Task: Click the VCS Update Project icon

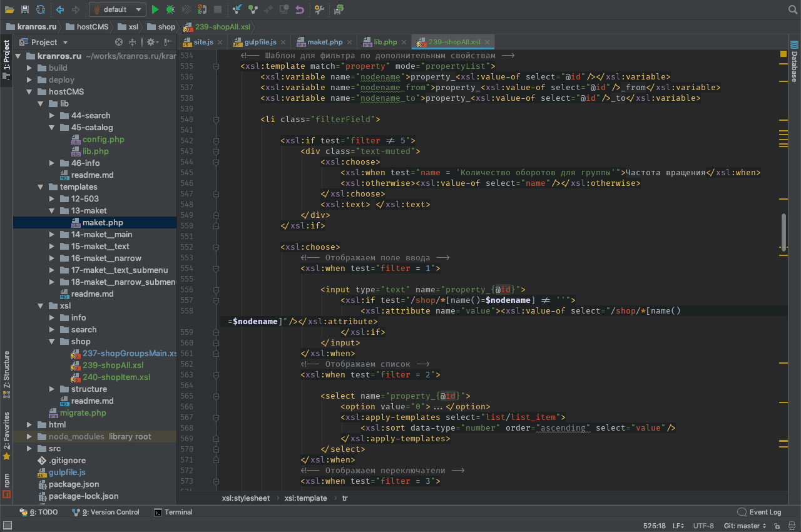Action: coord(237,9)
